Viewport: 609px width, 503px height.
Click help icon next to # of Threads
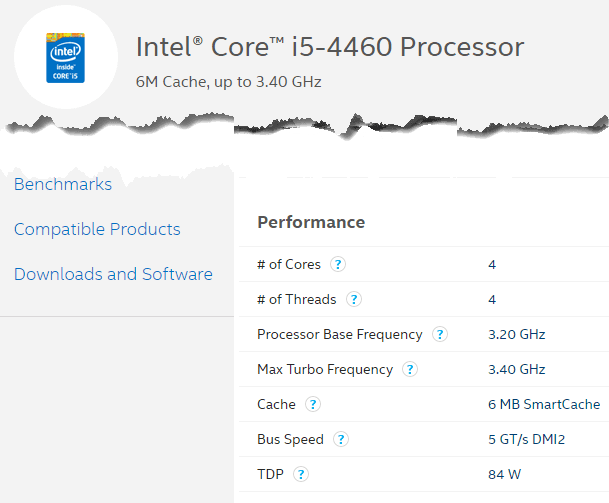point(353,299)
